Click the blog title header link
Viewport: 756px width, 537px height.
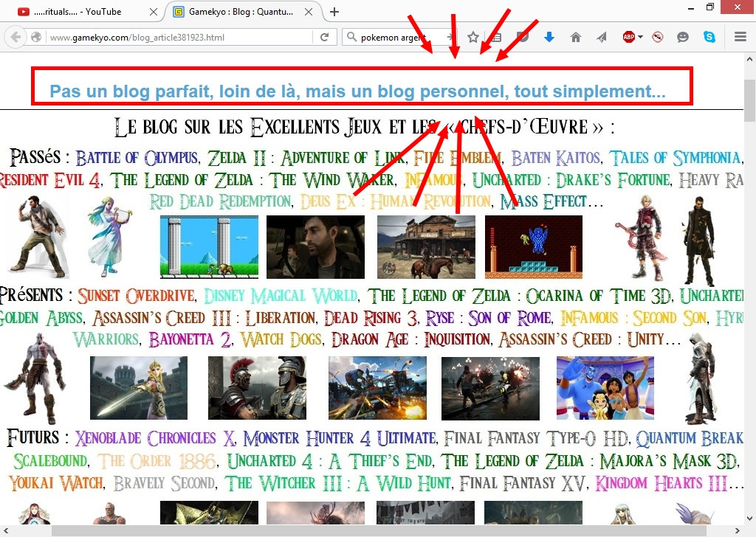358,91
